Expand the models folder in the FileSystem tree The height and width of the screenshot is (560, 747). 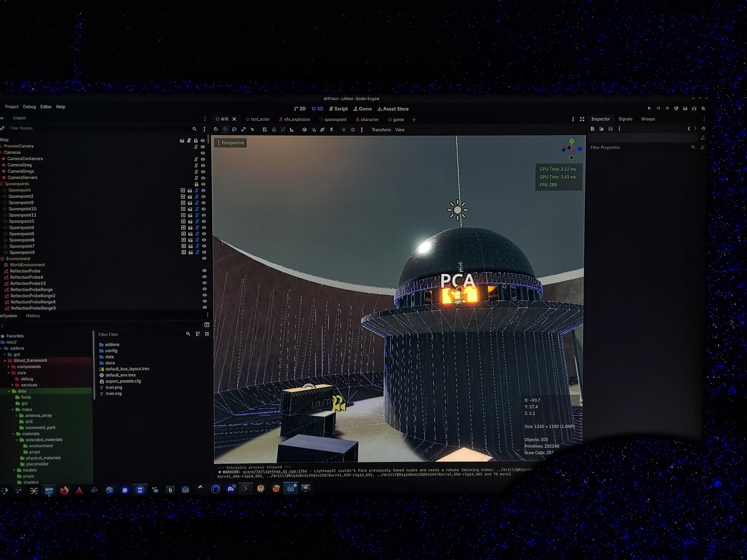[14, 470]
